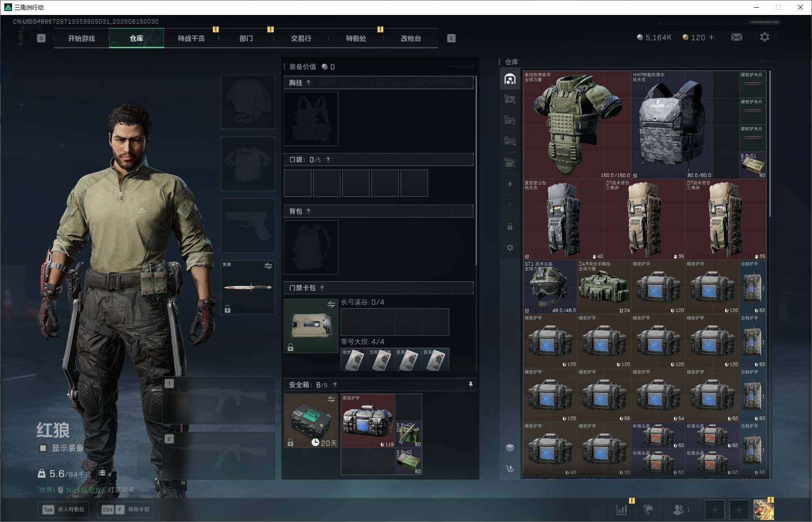This screenshot has width=812, height=522.
Task: Select the DAR突击手胸挂 chest rig
Action: click(x=604, y=288)
